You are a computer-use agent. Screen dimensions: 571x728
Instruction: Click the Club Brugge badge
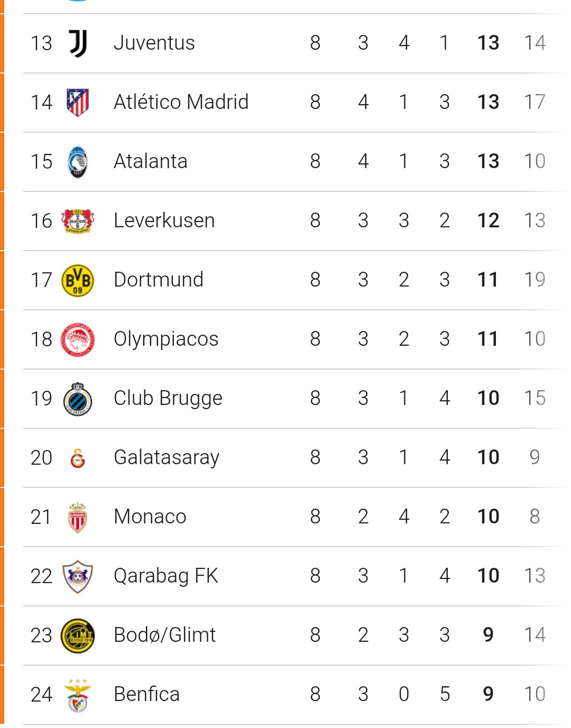click(x=78, y=399)
